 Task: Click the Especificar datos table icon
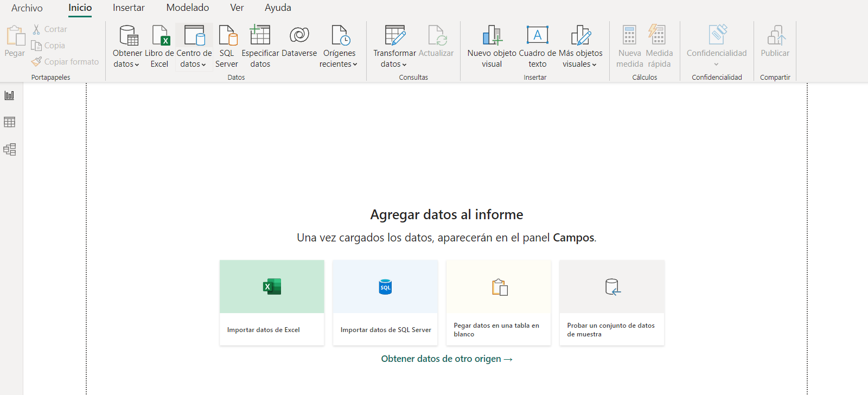260,35
